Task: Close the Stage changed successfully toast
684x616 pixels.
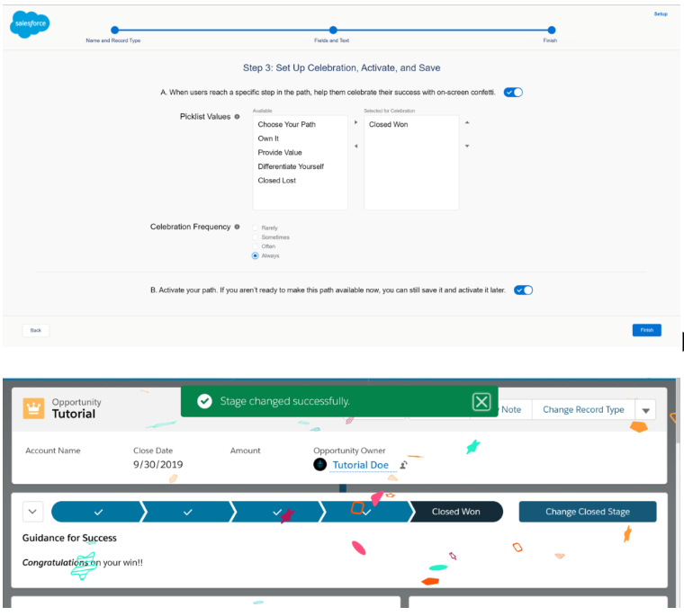Action: [x=481, y=401]
